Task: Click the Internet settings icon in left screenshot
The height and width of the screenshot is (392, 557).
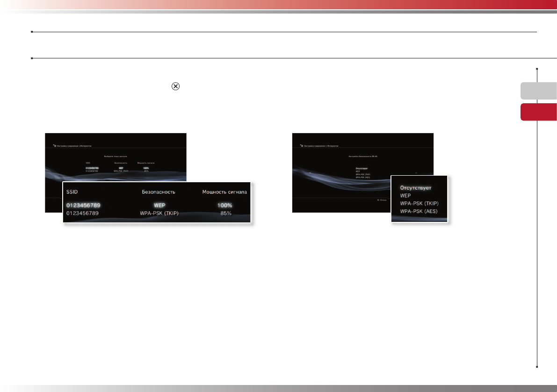Action: pos(54,146)
